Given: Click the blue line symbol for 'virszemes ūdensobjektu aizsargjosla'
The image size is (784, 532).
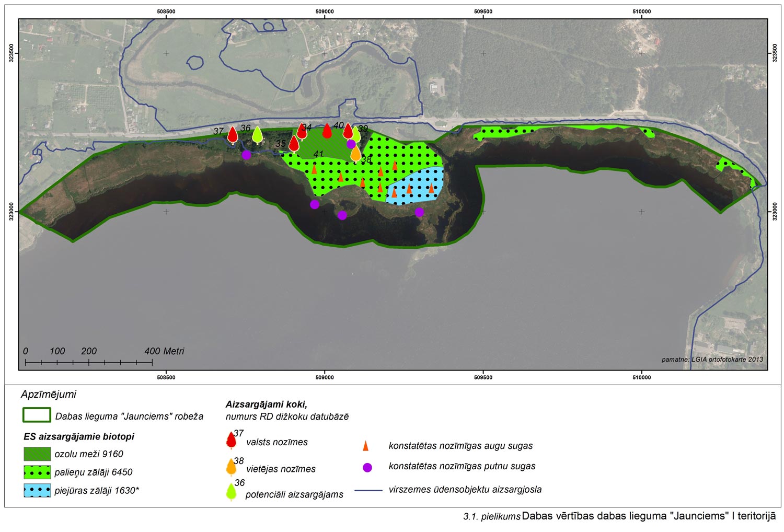Looking at the screenshot, I should point(368,490).
